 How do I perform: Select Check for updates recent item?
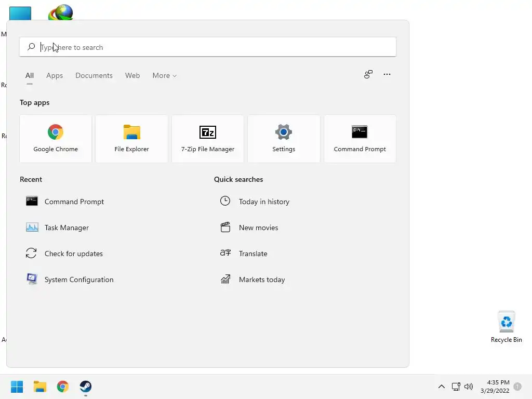coord(64,254)
